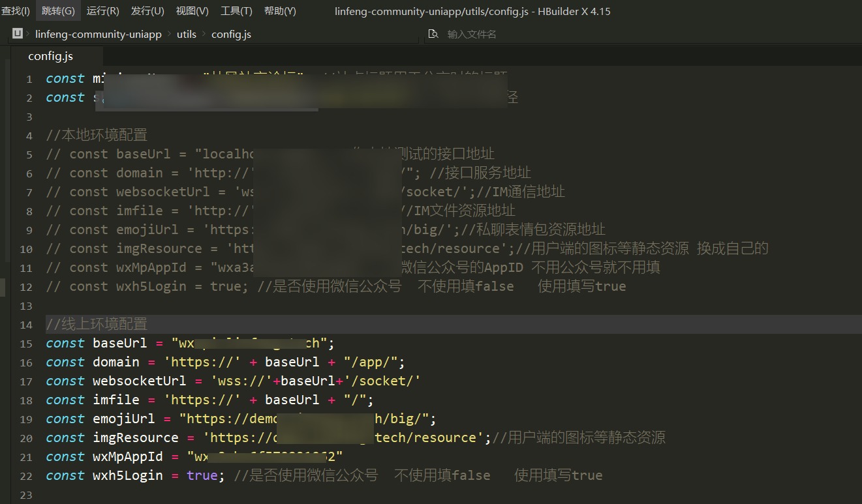The image size is (862, 504).
Task: Open the 运行(R) menu
Action: (103, 11)
